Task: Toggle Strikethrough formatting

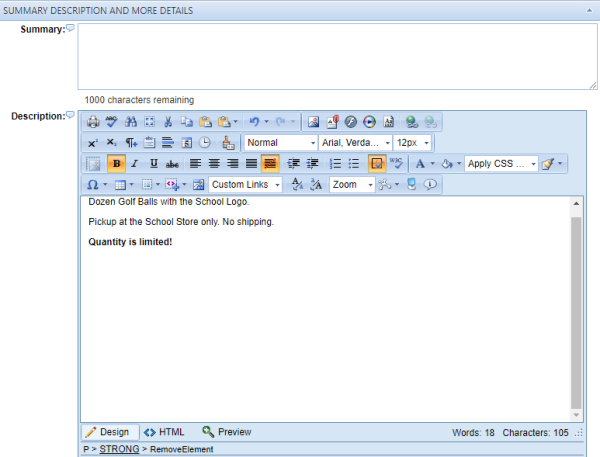Action: [x=172, y=164]
